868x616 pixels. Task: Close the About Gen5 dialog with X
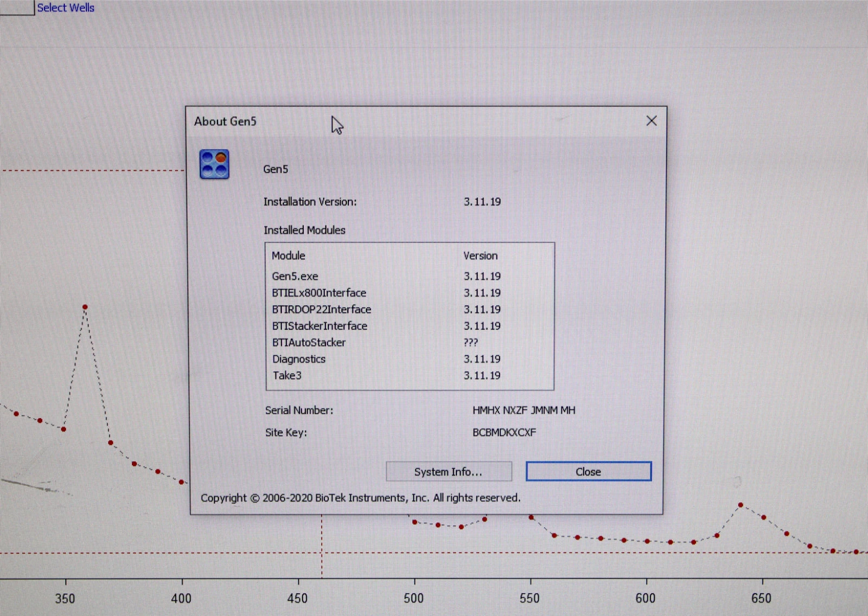pyautogui.click(x=652, y=121)
